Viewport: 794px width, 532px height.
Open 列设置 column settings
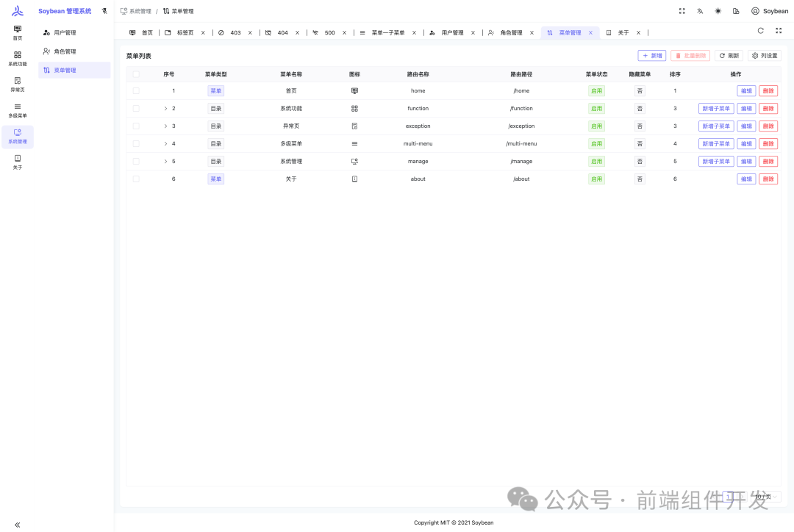[765, 56]
